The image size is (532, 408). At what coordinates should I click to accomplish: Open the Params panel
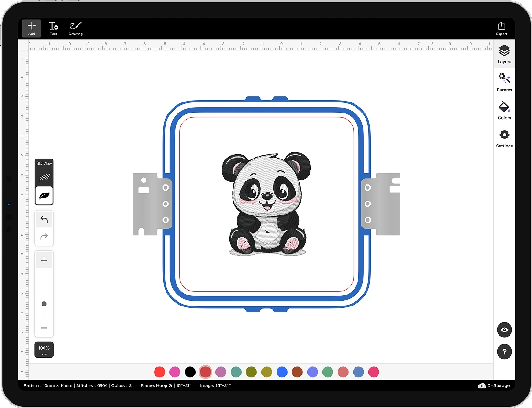[504, 82]
